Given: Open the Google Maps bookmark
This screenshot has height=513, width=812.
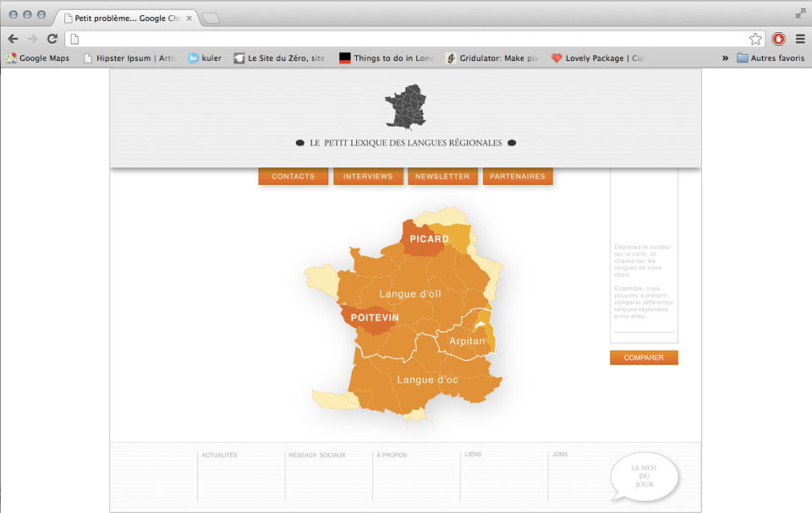Looking at the screenshot, I should (x=38, y=58).
